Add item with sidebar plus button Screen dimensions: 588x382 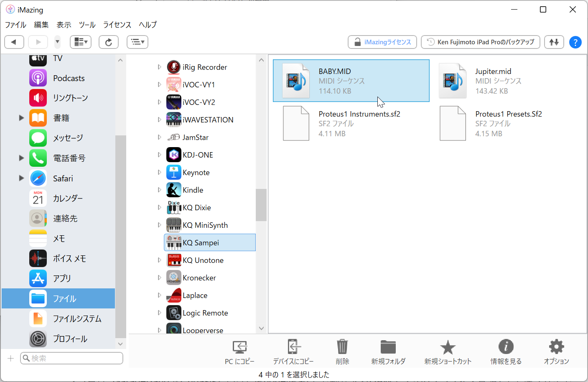(11, 358)
